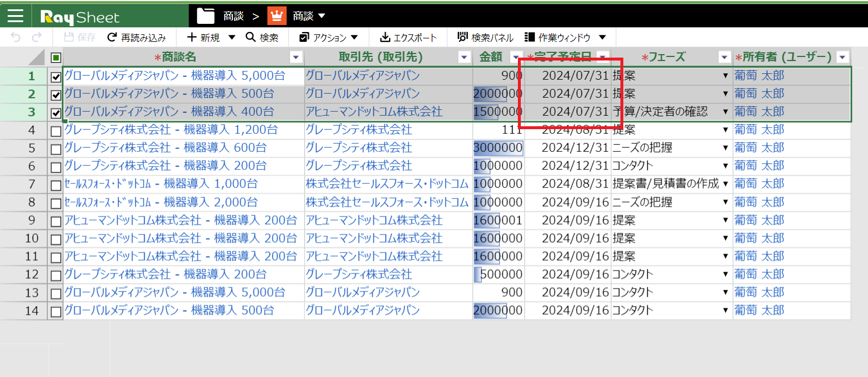Click the orange crown 商談 icon

[277, 16]
